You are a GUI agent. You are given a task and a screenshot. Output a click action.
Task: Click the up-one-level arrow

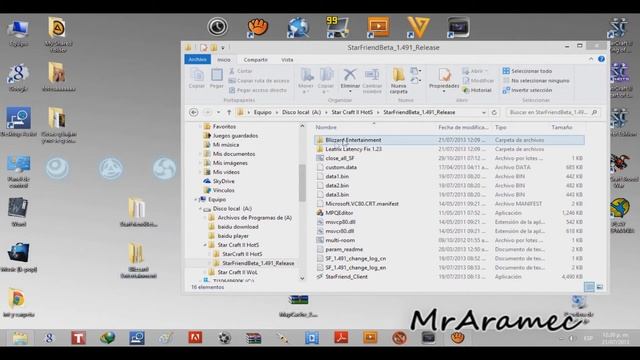229,112
